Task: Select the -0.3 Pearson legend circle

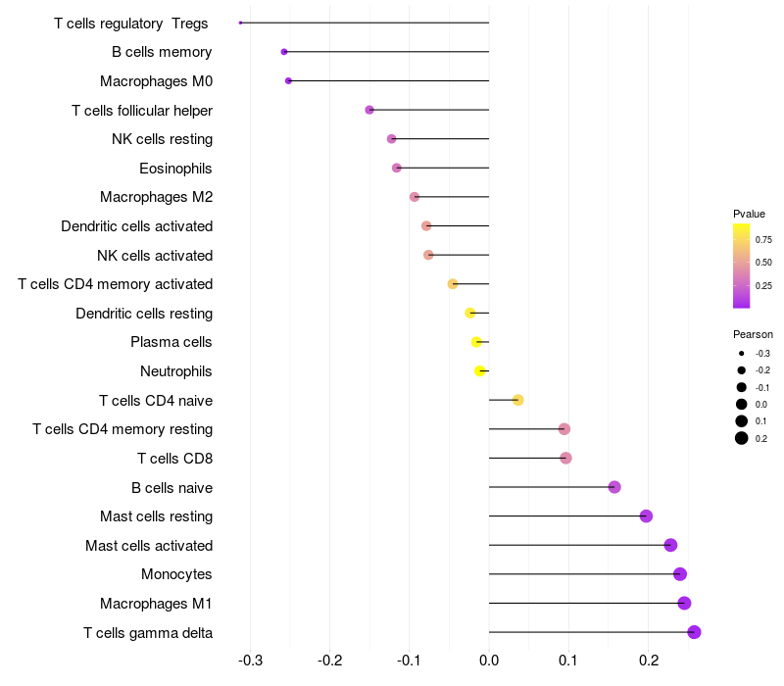Action: point(742,353)
